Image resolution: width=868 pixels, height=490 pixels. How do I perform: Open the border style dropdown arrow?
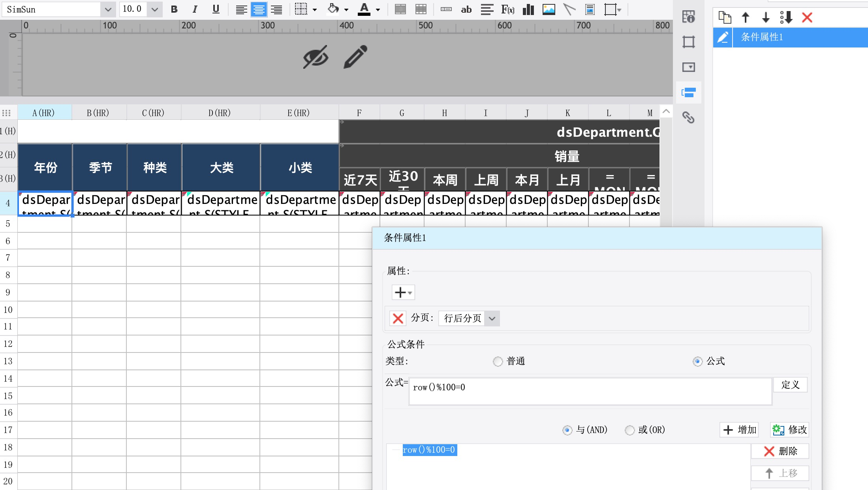[x=315, y=9]
